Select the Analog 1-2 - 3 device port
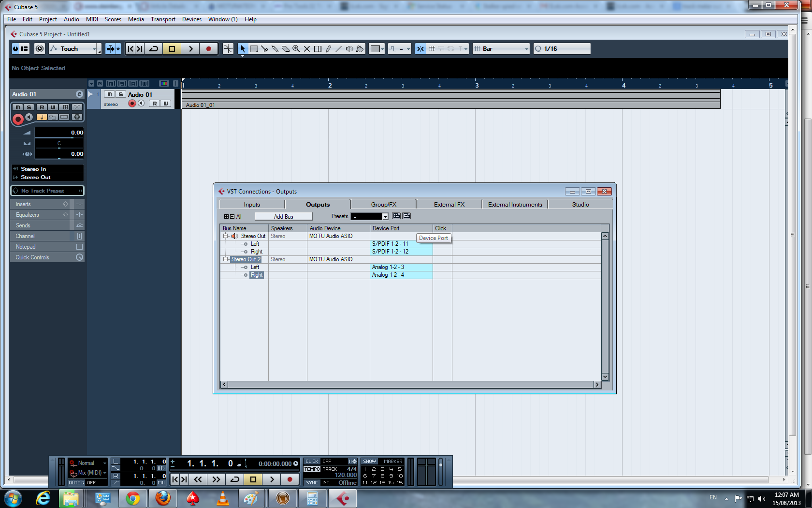Image resolution: width=812 pixels, height=508 pixels. [401, 267]
